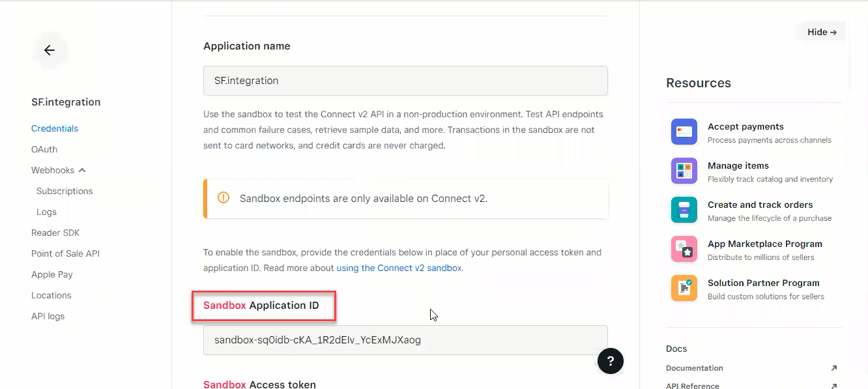Open the Manage items resource link
The image size is (868, 389).
[x=738, y=166]
